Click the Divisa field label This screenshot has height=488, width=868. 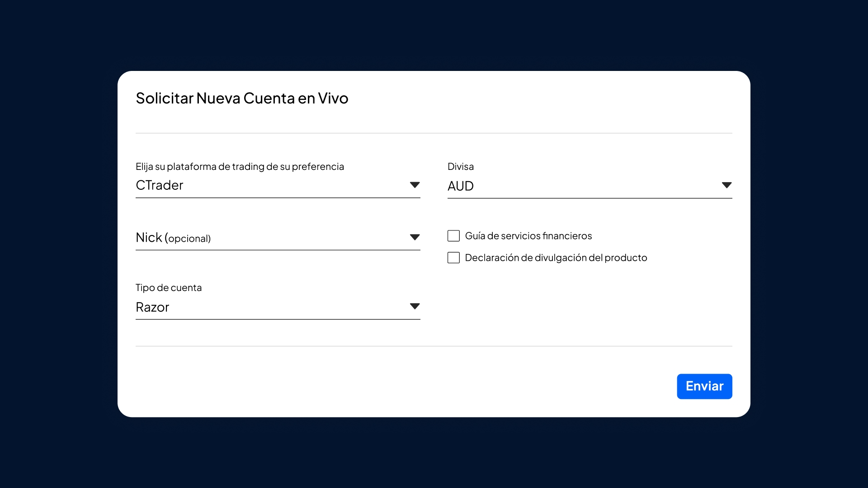coord(460,166)
